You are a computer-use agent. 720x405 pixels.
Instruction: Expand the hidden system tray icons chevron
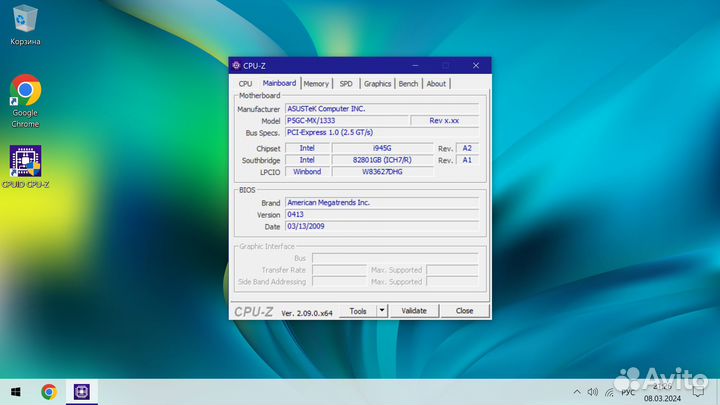click(576, 392)
